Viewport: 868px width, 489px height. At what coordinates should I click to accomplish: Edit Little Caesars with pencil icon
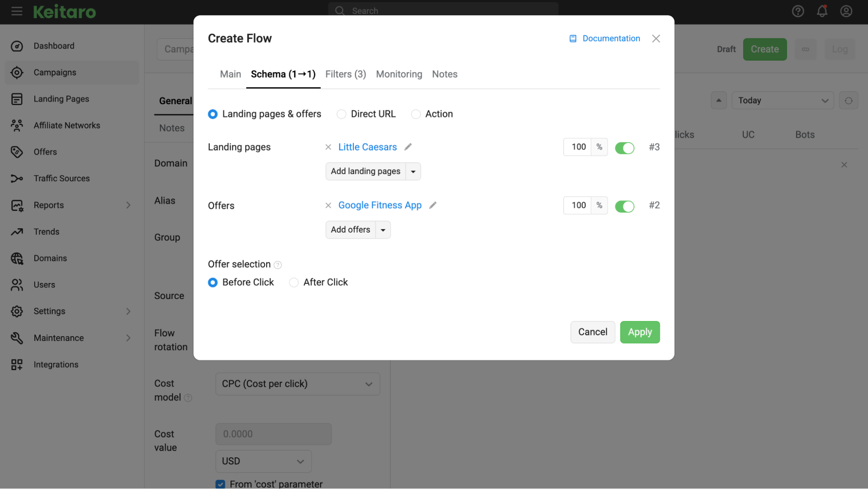click(x=408, y=147)
